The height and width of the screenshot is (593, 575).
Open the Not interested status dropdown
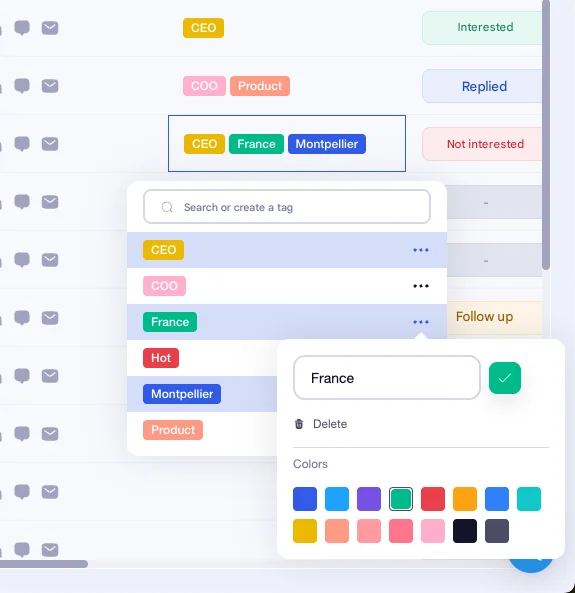[483, 144]
